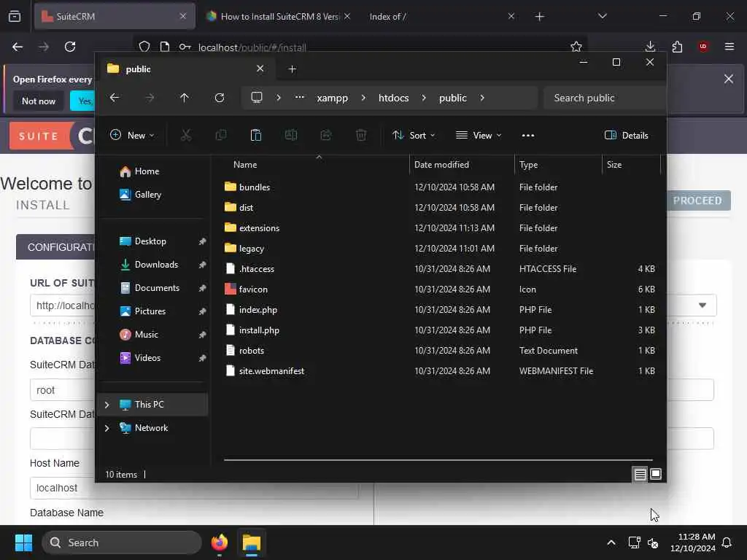The width and height of the screenshot is (747, 560).
Task: Click the Paste clipboard icon
Action: (256, 135)
